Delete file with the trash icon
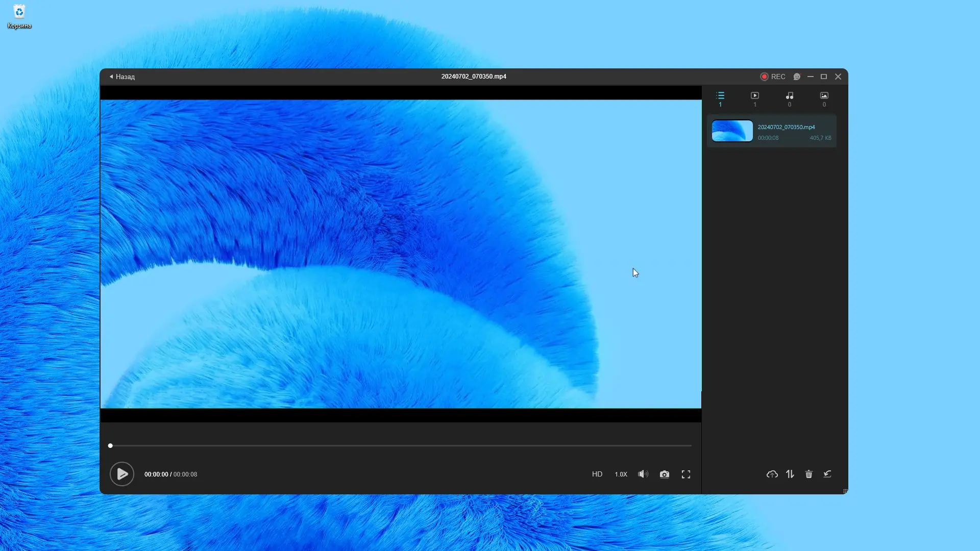The width and height of the screenshot is (980, 551). [808, 474]
